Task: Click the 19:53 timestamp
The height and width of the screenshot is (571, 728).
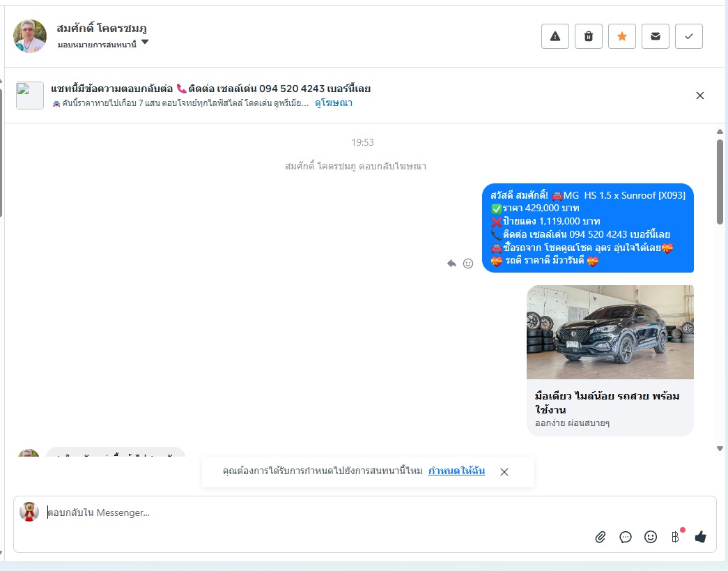Action: (363, 143)
